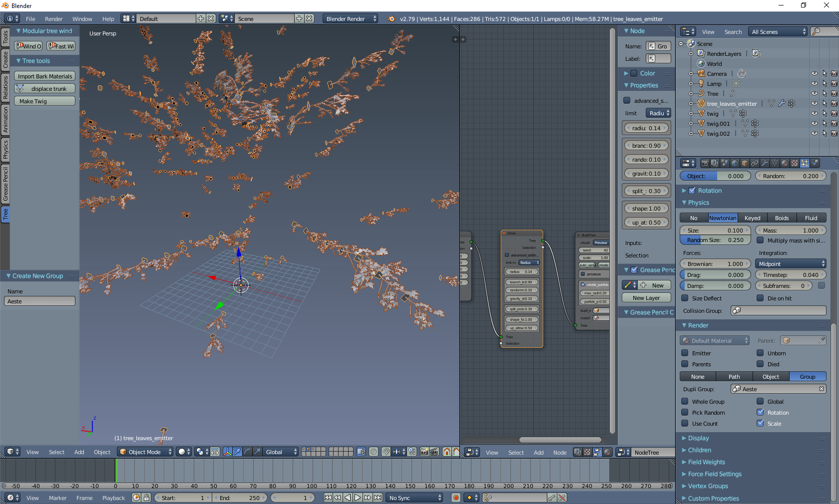Open the Scene properties tab icon
This screenshot has width=839, height=504.
pos(725,163)
